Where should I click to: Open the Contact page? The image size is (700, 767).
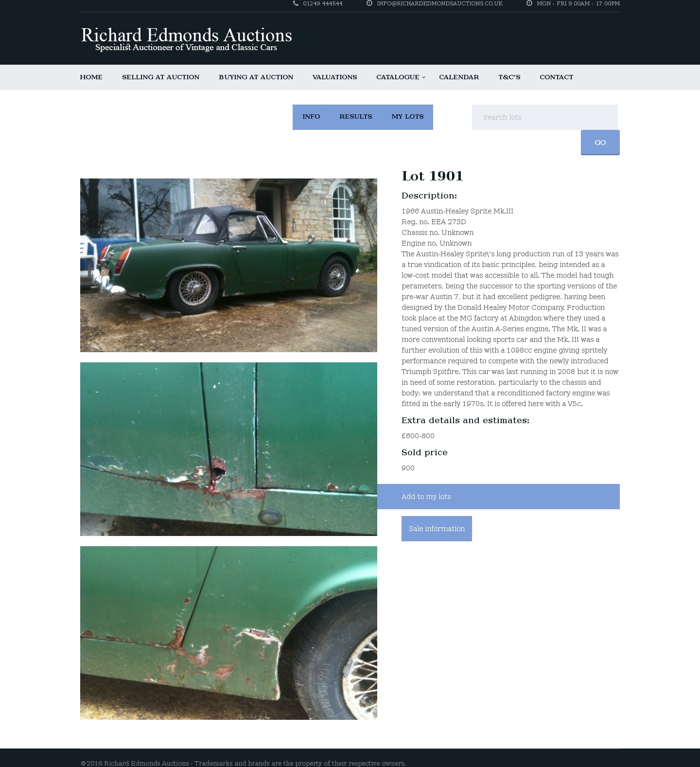coord(556,77)
